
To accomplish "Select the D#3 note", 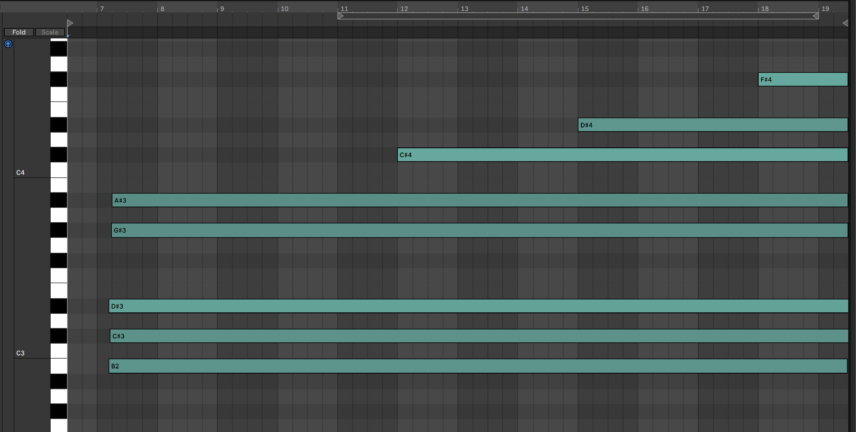I will 478,306.
